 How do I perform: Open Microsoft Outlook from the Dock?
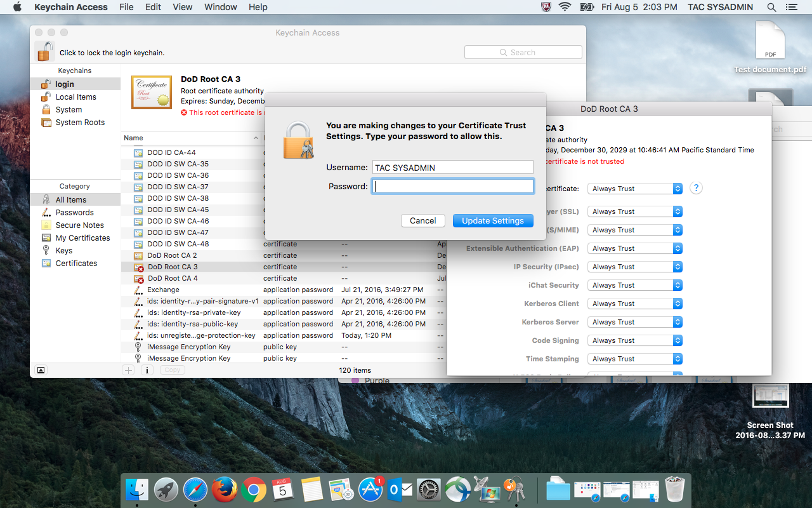400,490
